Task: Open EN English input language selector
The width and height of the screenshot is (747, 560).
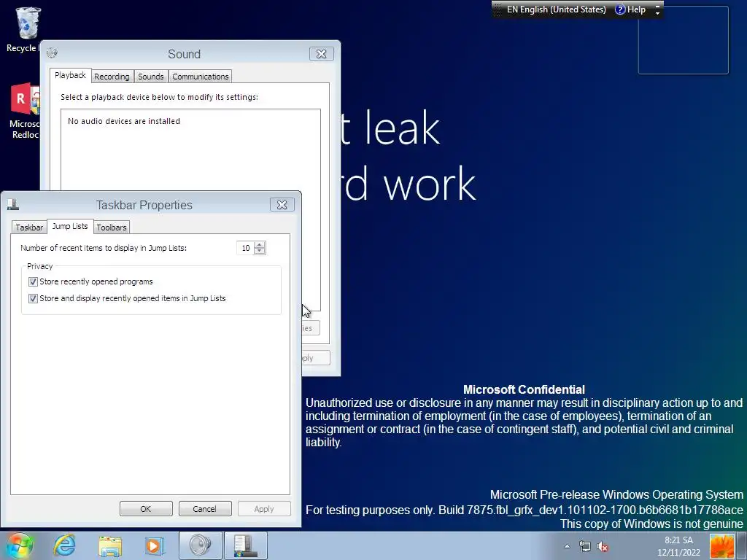Action: (x=556, y=9)
